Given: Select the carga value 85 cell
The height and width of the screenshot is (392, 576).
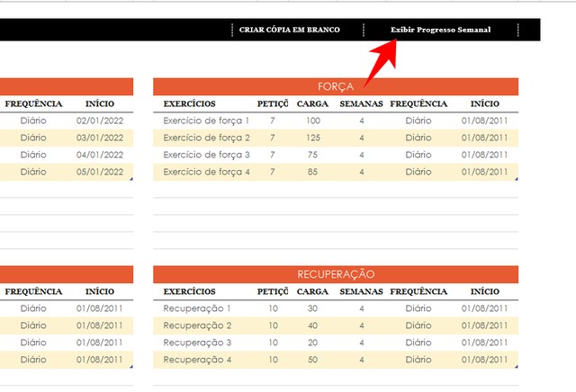Looking at the screenshot, I should [x=313, y=172].
